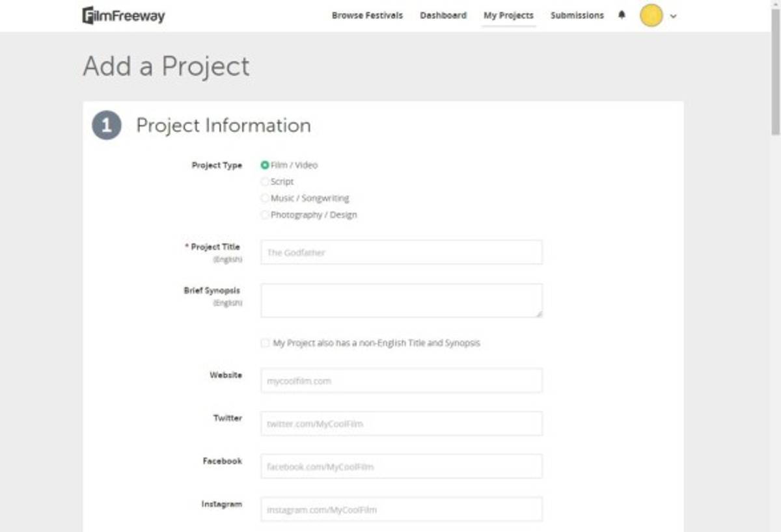The height and width of the screenshot is (532, 781).
Task: View Submissions page
Action: tap(577, 16)
